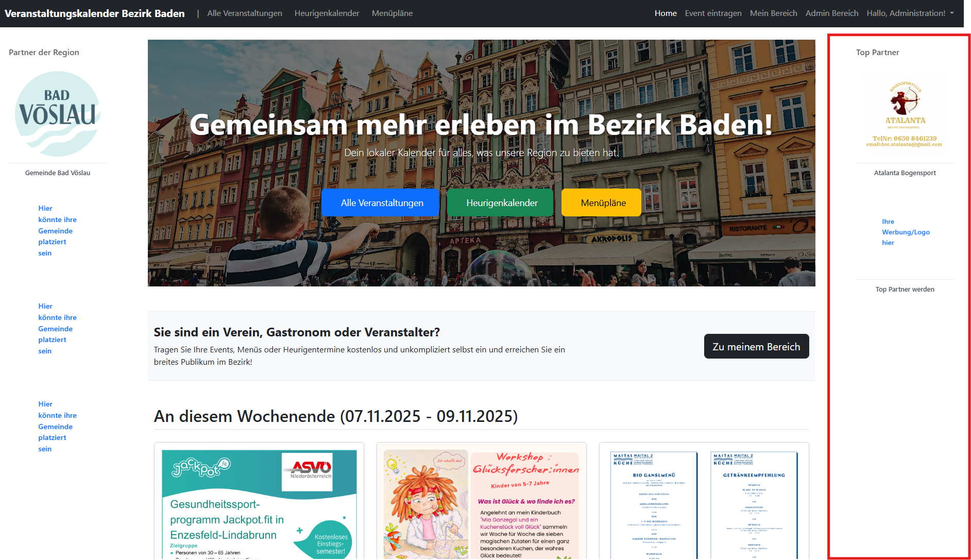Viewport: 971px width, 560px height.
Task: Open Mein Bereich from the navbar
Action: [x=773, y=13]
